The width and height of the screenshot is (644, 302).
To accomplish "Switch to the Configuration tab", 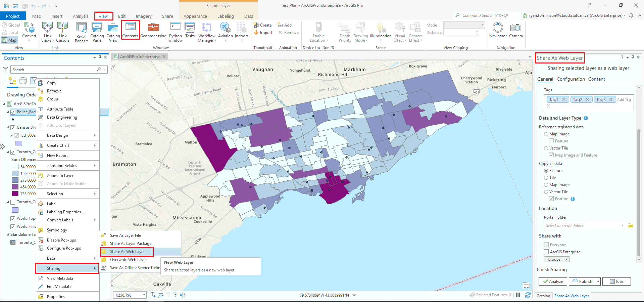I will [x=571, y=79].
